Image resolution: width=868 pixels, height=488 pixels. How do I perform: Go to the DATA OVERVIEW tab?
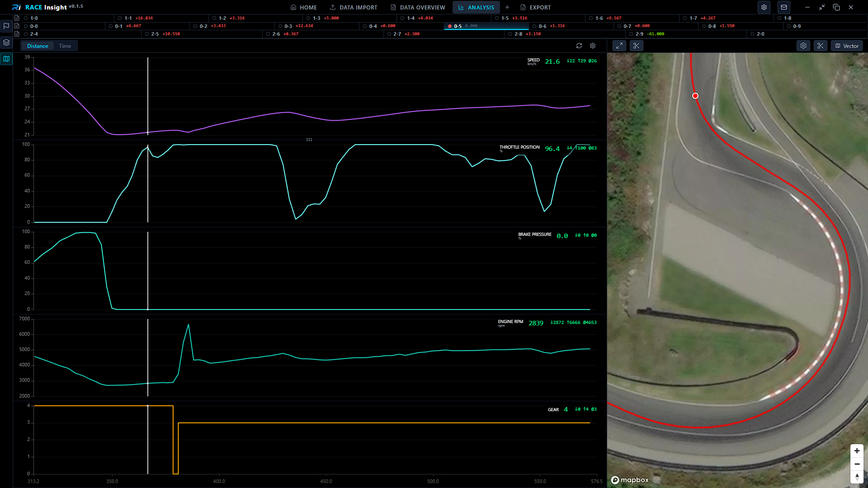click(x=418, y=7)
